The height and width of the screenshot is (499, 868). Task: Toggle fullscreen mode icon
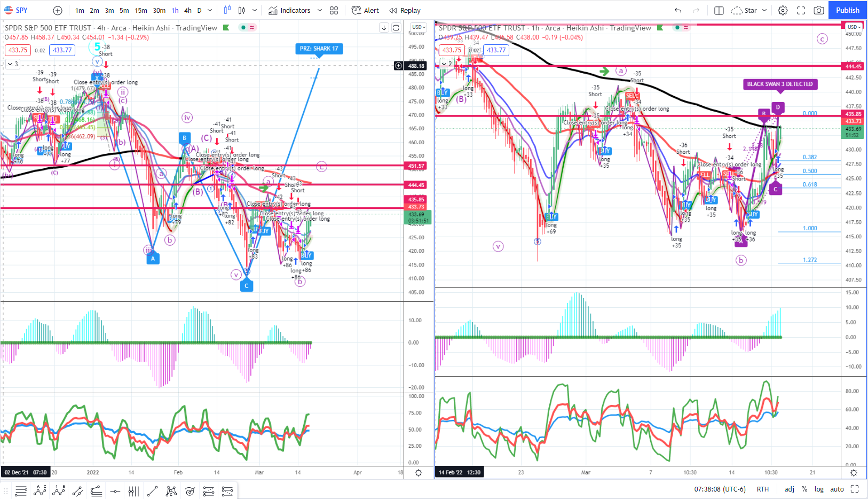[801, 10]
